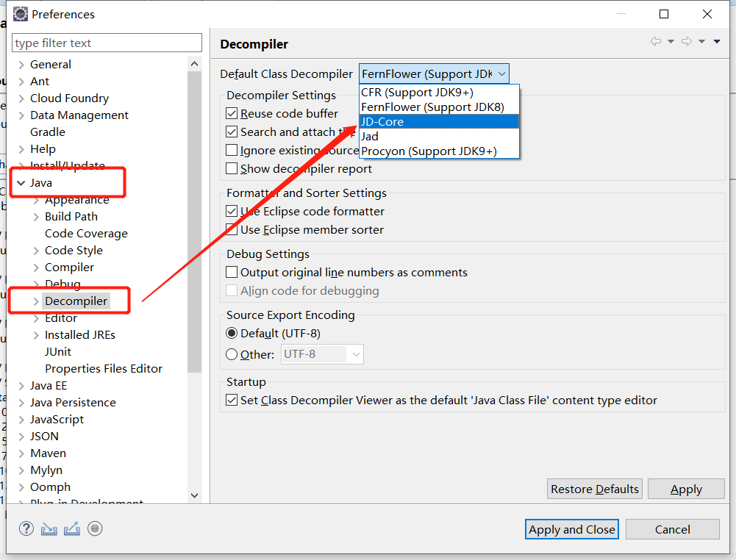
Task: Select Gradle in preferences tree
Action: 47,132
